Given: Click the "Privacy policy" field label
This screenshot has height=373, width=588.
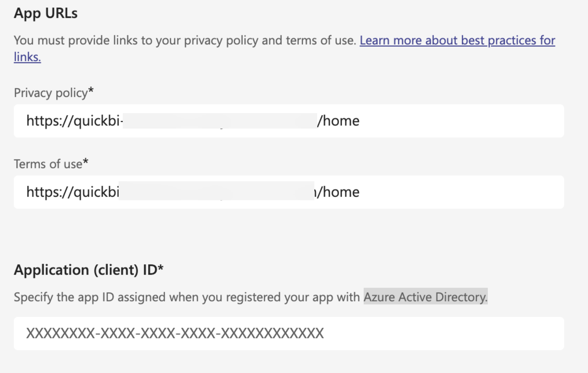Looking at the screenshot, I should (51, 93).
